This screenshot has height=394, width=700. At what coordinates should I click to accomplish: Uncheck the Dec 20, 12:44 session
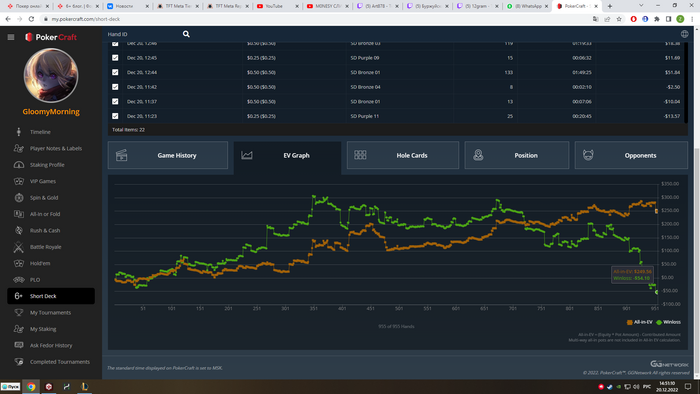tap(115, 72)
